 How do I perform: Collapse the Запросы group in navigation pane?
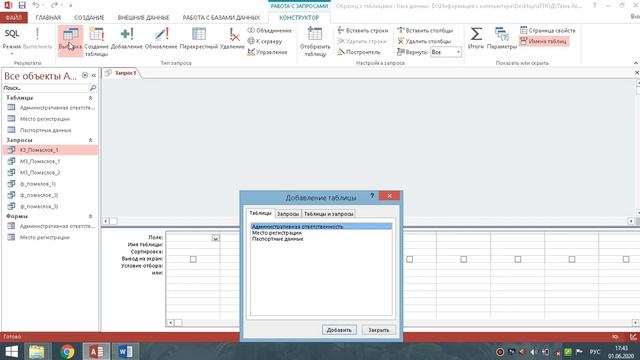click(x=90, y=140)
